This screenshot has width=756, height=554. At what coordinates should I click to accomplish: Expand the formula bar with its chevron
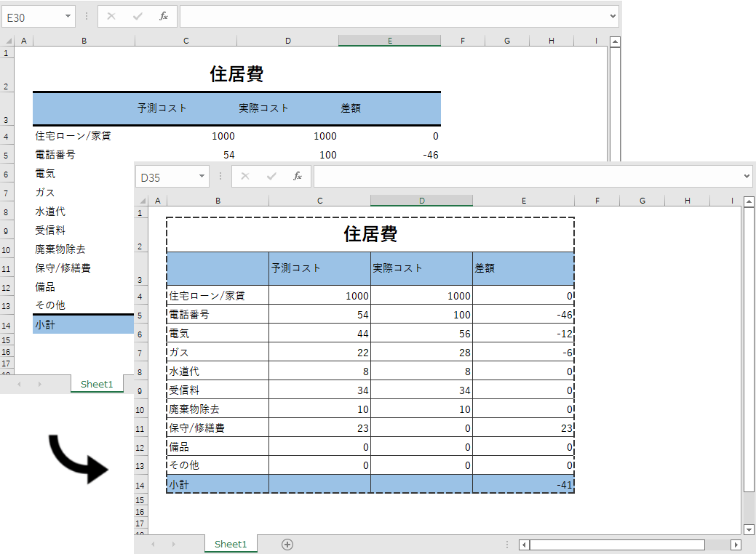pos(747,176)
